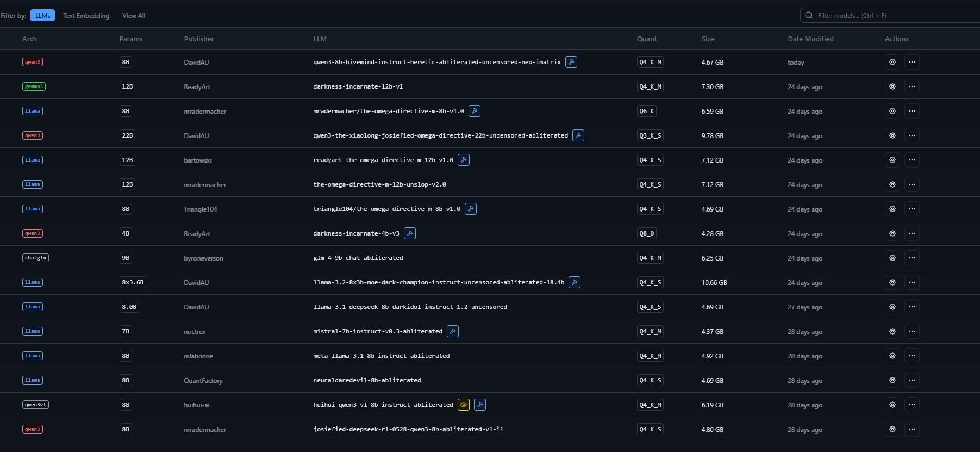Open gear settings for the-omega-directive-m-12b-unslop-v2.0
Image resolution: width=980 pixels, height=452 pixels.
click(x=892, y=184)
